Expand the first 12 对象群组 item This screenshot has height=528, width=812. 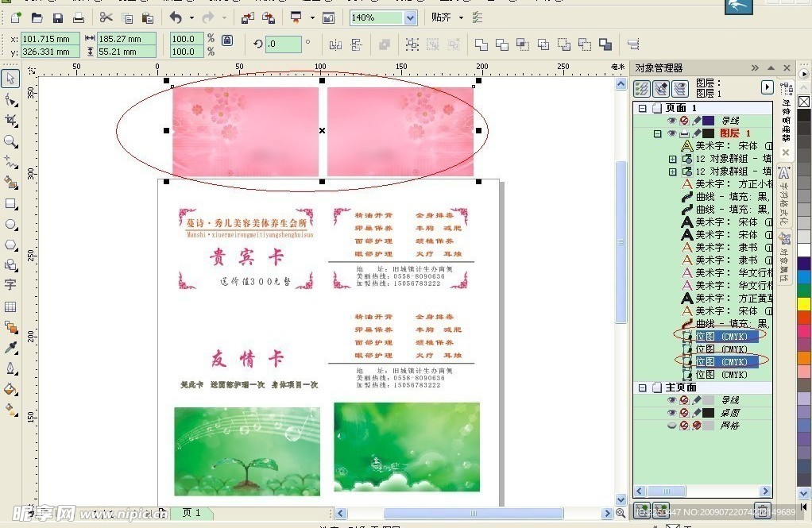(x=673, y=159)
